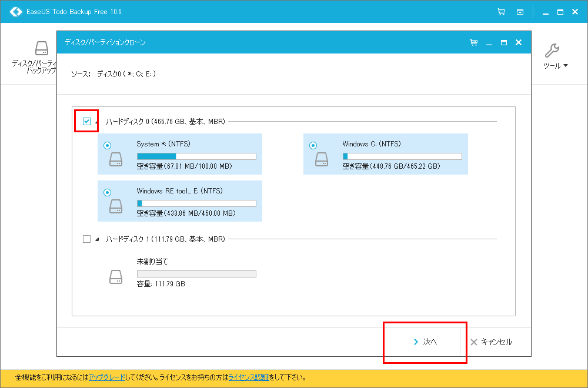Select the System partition drive icon

[116, 159]
